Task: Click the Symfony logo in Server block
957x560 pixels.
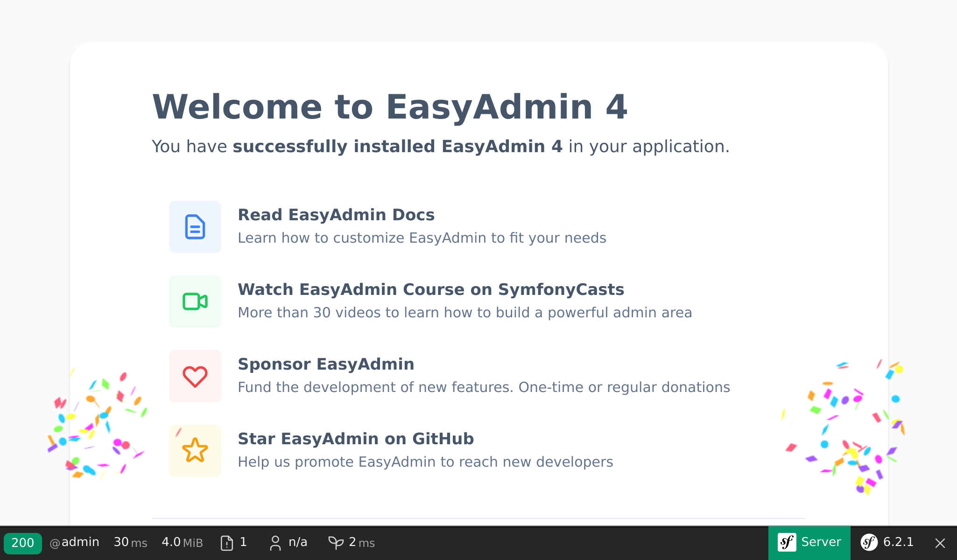Action: (x=787, y=542)
